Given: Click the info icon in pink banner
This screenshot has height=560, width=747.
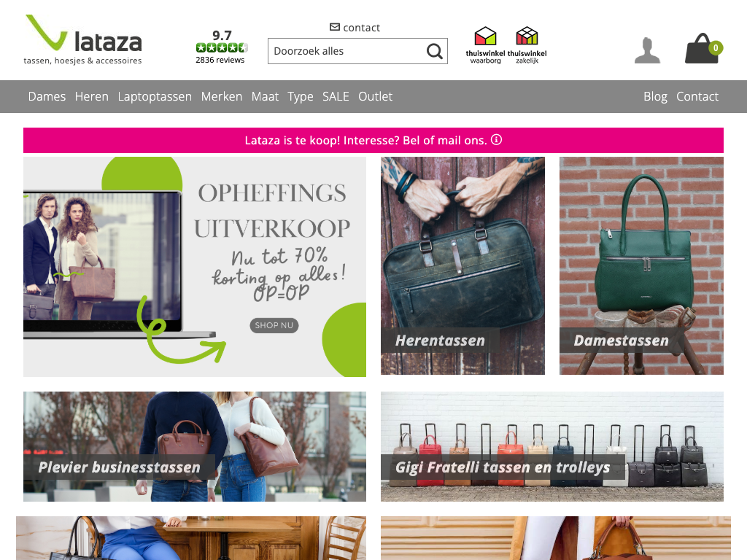Looking at the screenshot, I should click(x=496, y=139).
